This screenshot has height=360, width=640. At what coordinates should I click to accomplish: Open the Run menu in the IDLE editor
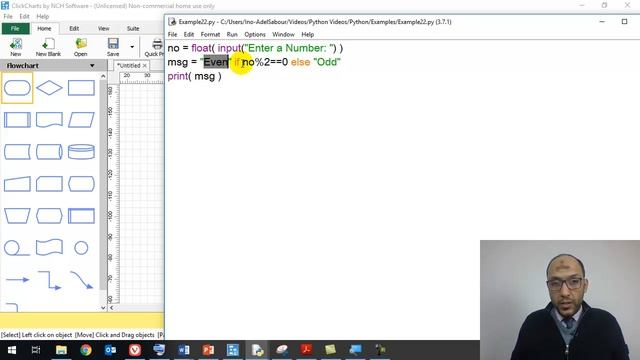232,34
